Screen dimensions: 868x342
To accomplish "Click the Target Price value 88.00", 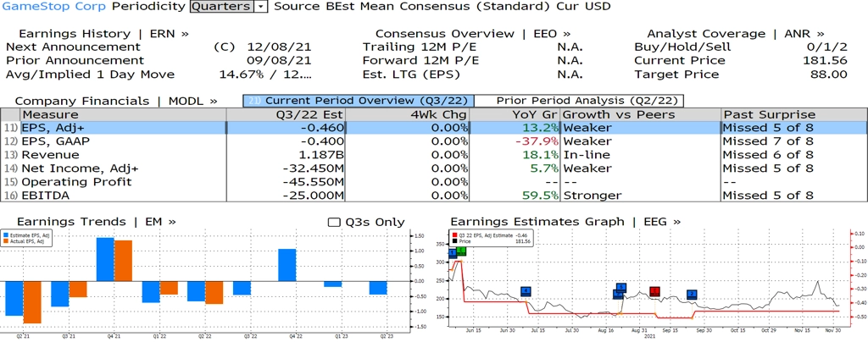I will tap(827, 74).
